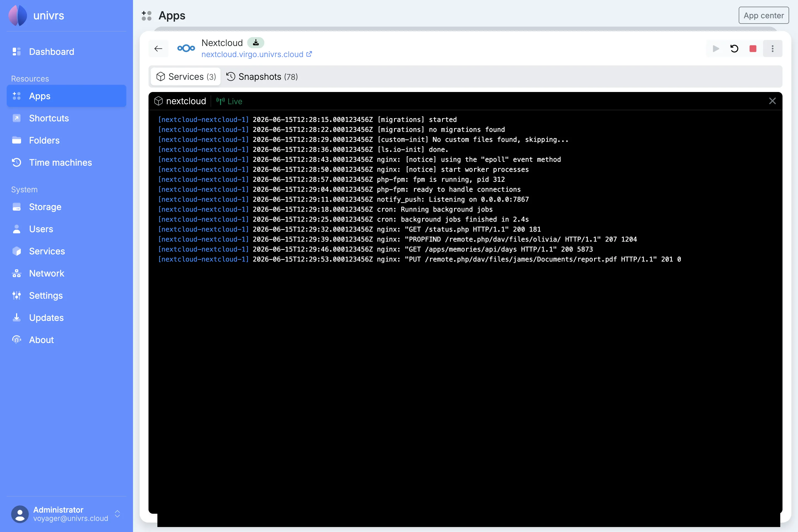Click voyager@univrs.cloud account email

71,518
